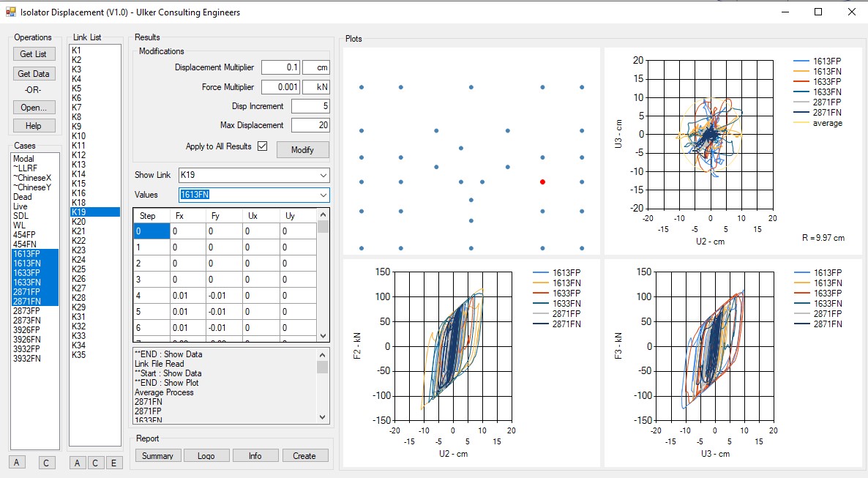Click the Logo report button
Image resolution: width=868 pixels, height=478 pixels.
coord(206,455)
